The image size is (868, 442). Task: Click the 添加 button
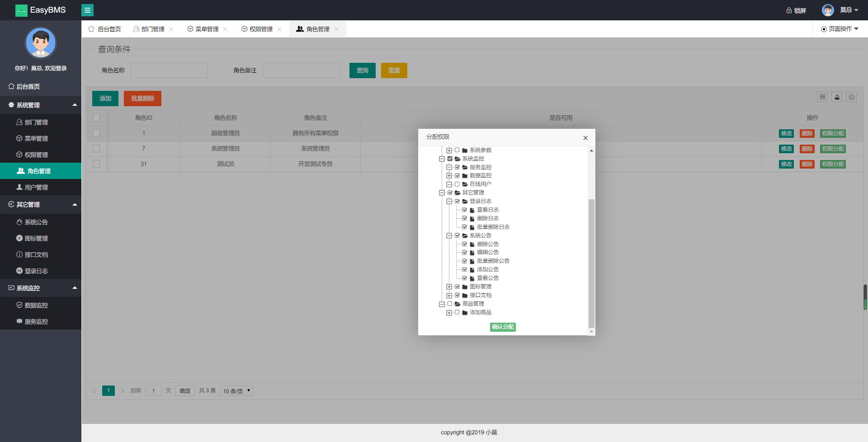(x=105, y=99)
